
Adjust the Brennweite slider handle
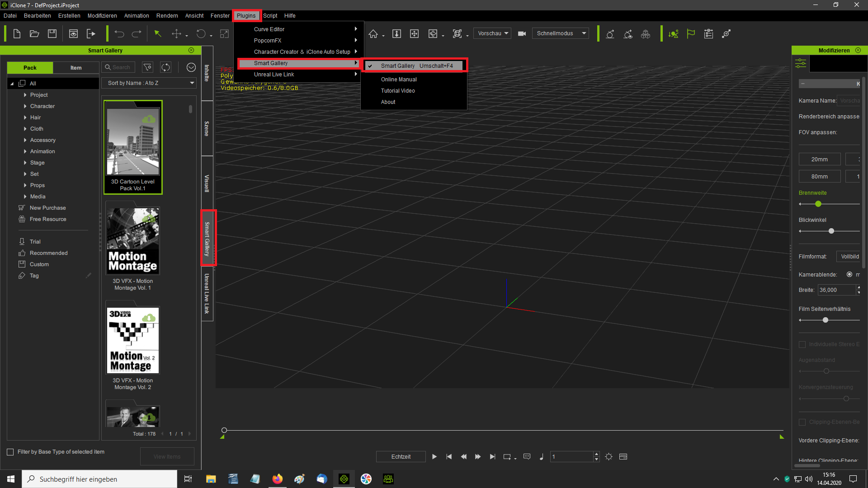click(x=818, y=204)
